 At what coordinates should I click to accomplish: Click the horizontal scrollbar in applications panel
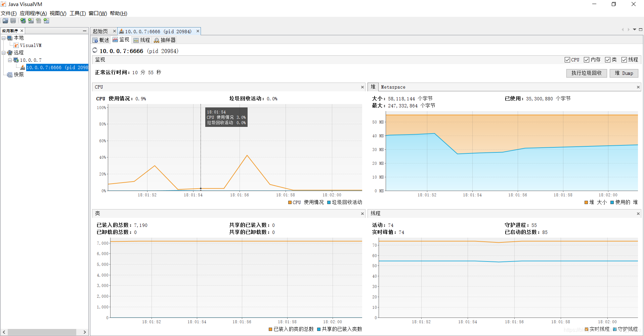tap(42, 332)
